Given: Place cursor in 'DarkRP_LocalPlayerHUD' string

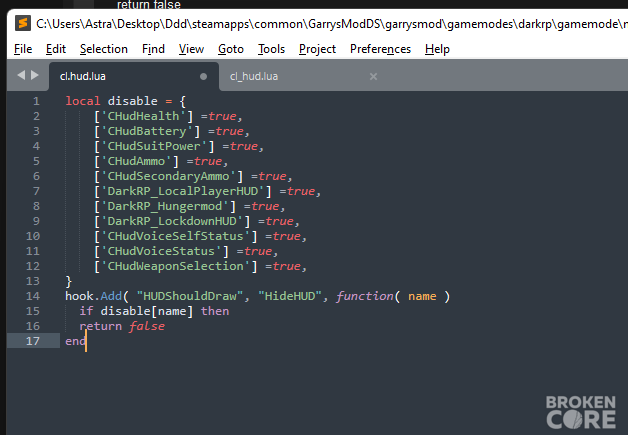Looking at the screenshot, I should (183, 191).
